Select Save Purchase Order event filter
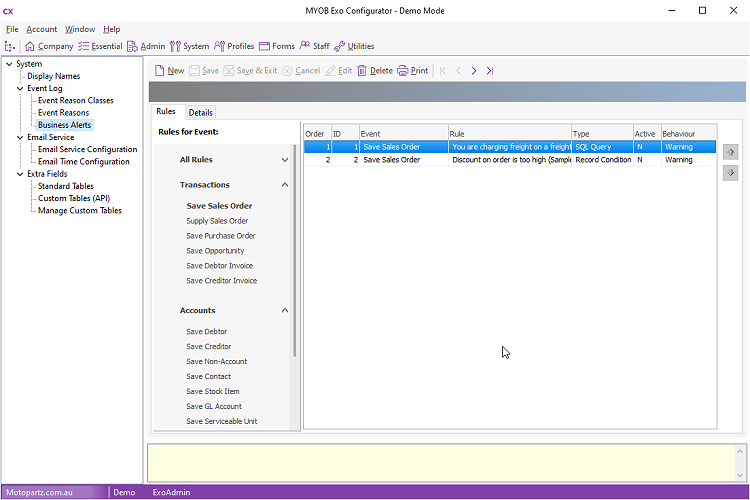 point(221,236)
